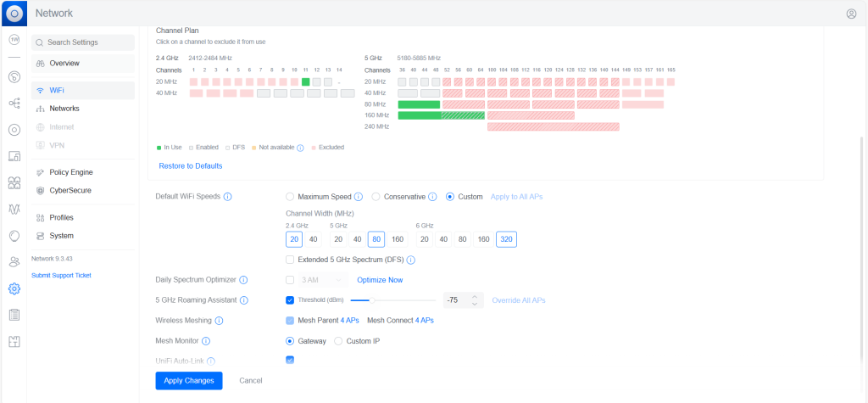Click info icon next to Default WiFi Speeds
This screenshot has height=403, width=868.
coord(228,197)
